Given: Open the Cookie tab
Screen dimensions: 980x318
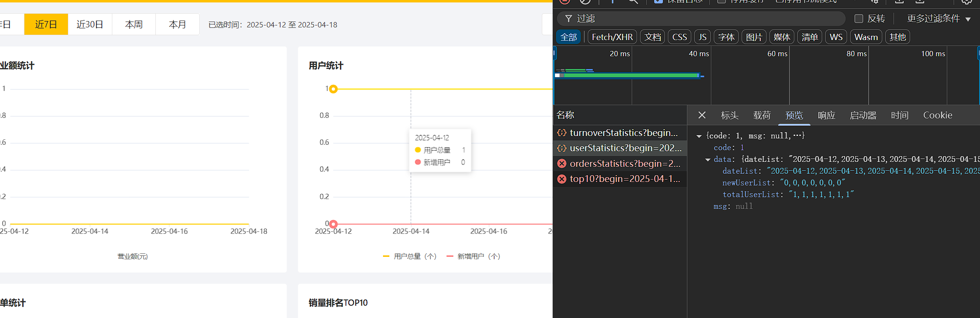Looking at the screenshot, I should (x=937, y=115).
